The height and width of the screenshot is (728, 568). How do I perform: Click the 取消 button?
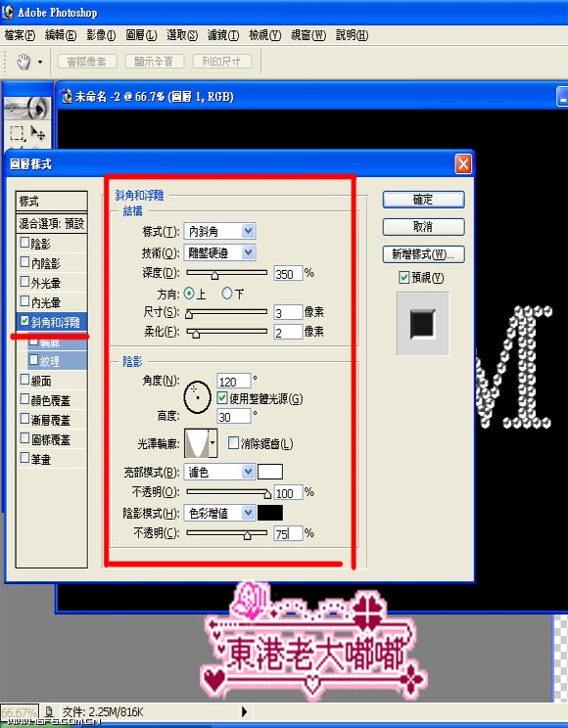pos(423,227)
